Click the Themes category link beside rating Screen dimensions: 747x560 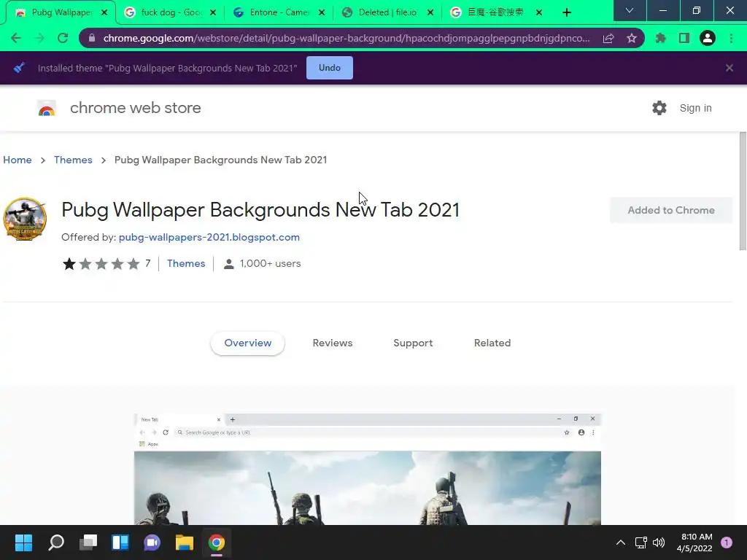[x=186, y=263]
